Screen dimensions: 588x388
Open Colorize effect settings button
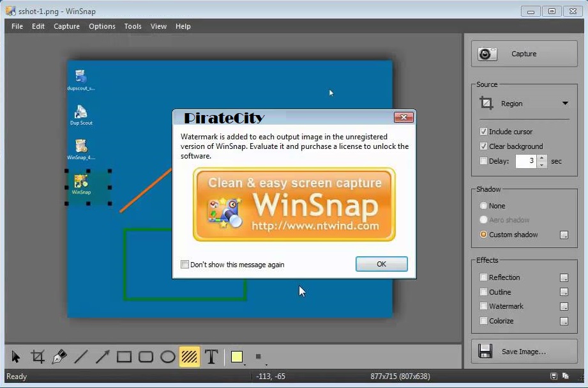564,321
